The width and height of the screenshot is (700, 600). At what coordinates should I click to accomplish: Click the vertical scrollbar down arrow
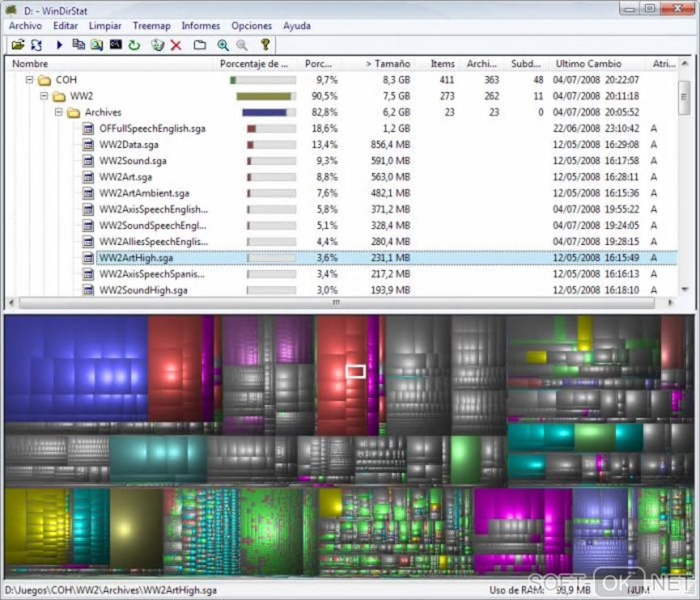685,290
